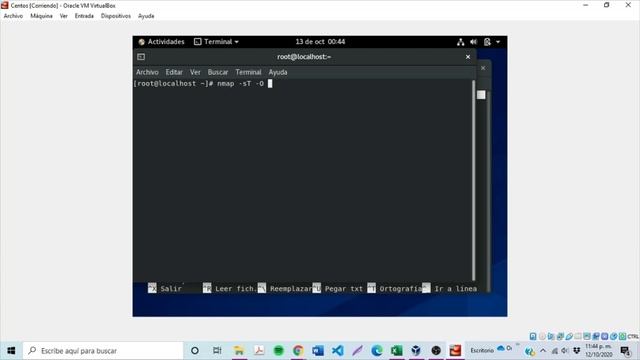Open the VirtualBox Ayuda menu

(x=146, y=16)
